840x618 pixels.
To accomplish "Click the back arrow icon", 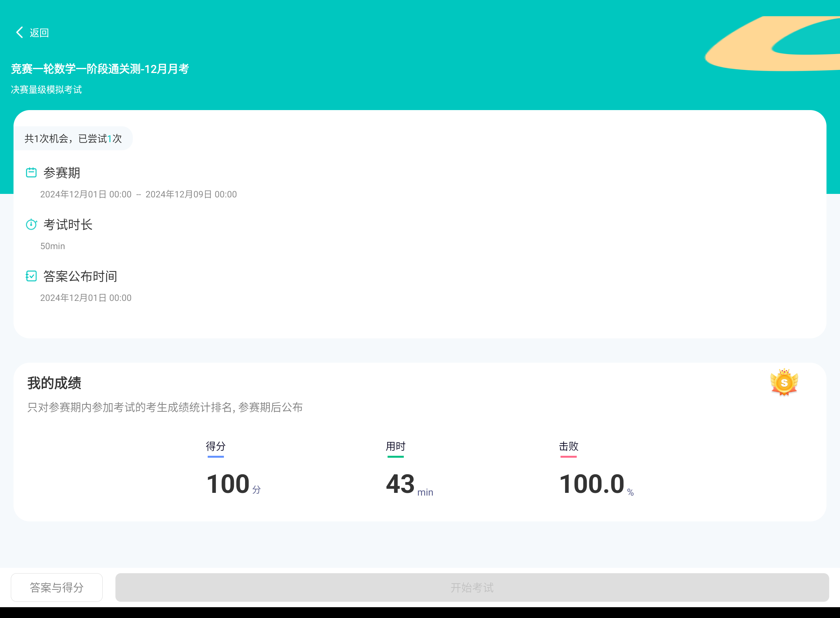I will 19,32.
